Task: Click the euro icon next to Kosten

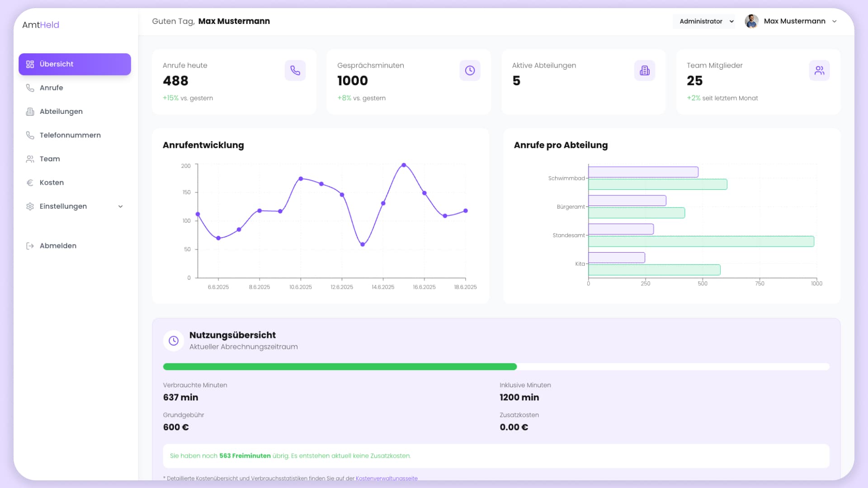Action: (x=30, y=183)
